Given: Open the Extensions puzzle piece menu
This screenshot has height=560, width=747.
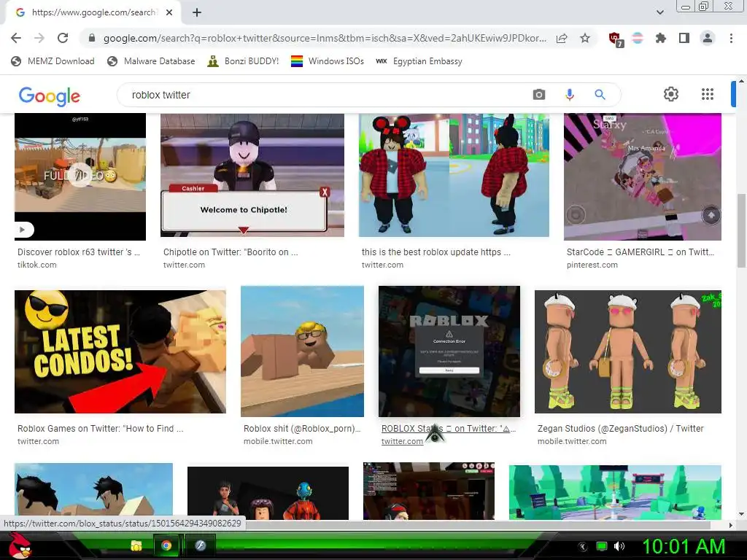Looking at the screenshot, I should pyautogui.click(x=660, y=38).
